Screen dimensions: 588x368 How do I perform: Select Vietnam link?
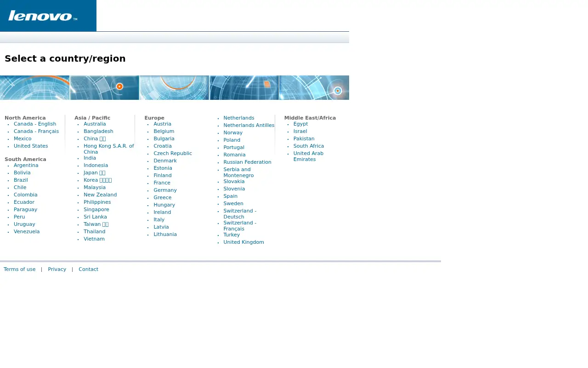tap(94, 239)
